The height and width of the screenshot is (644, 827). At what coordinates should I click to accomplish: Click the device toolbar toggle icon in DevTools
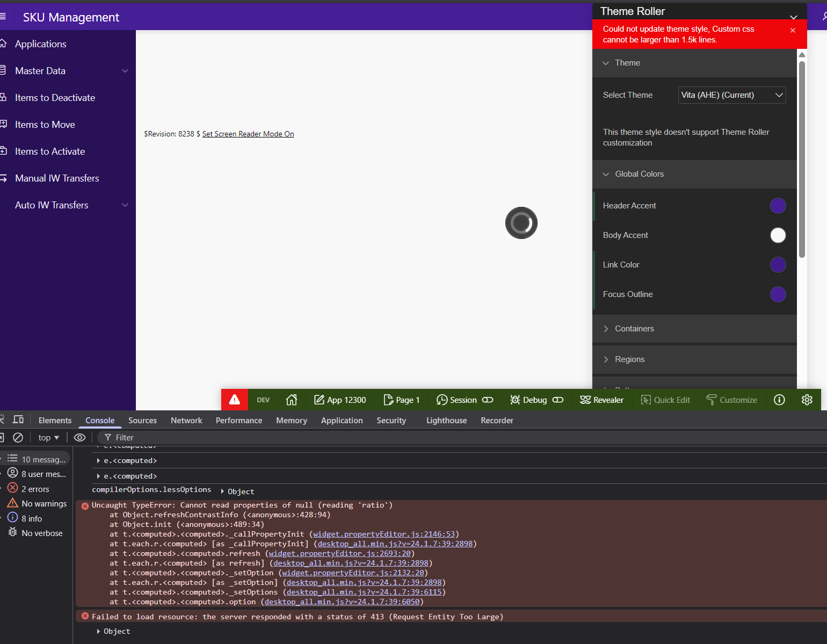18,420
